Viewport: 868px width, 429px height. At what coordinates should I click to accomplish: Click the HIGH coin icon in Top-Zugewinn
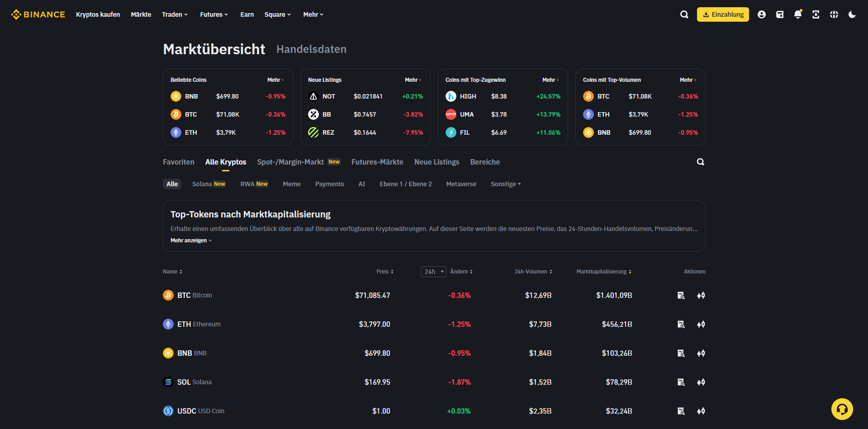point(451,96)
